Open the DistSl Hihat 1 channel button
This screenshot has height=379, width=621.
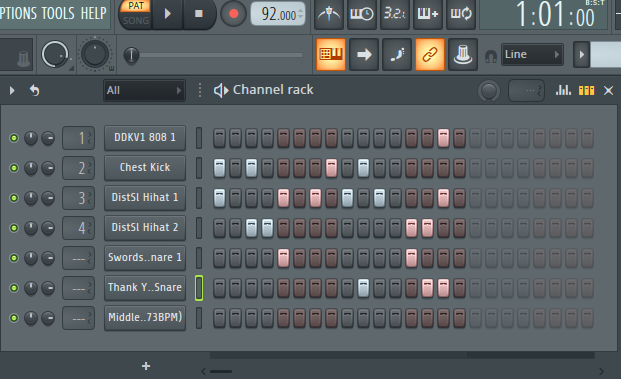[x=145, y=198]
